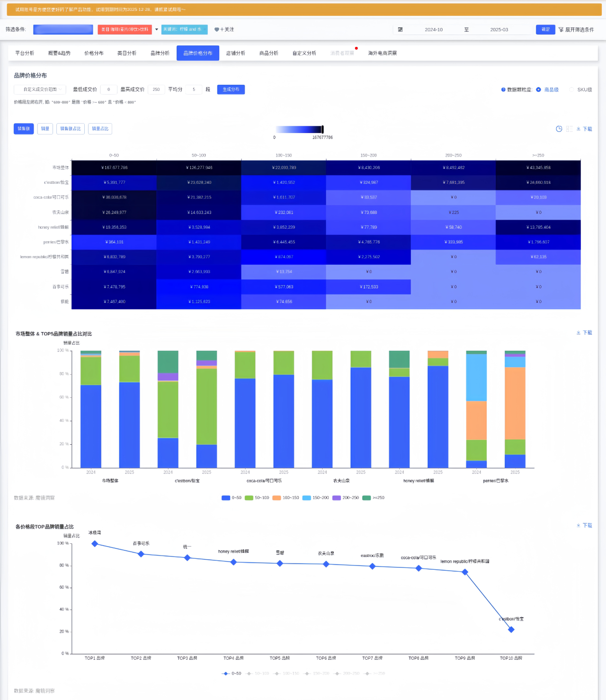Click the TOP6 农夫山泉 diamond data point
The height and width of the screenshot is (700, 606).
tap(326, 564)
